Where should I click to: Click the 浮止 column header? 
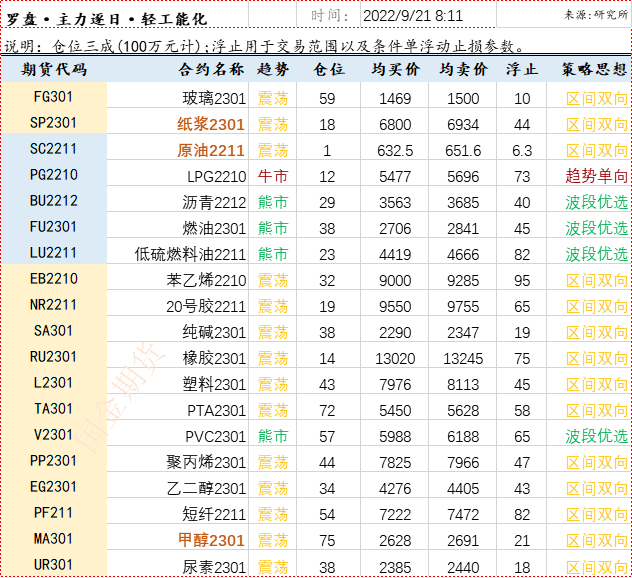[x=522, y=69]
